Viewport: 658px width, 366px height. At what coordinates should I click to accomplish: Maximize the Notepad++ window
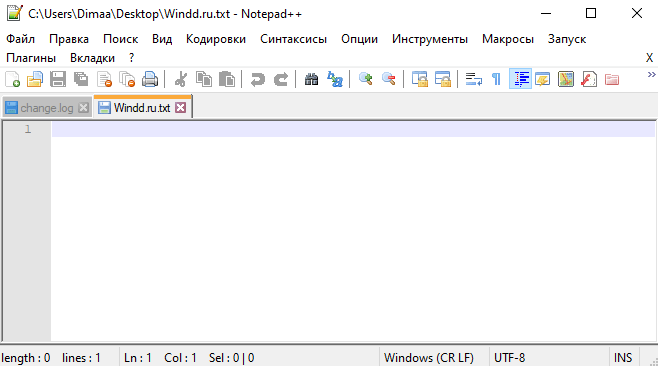(x=591, y=13)
